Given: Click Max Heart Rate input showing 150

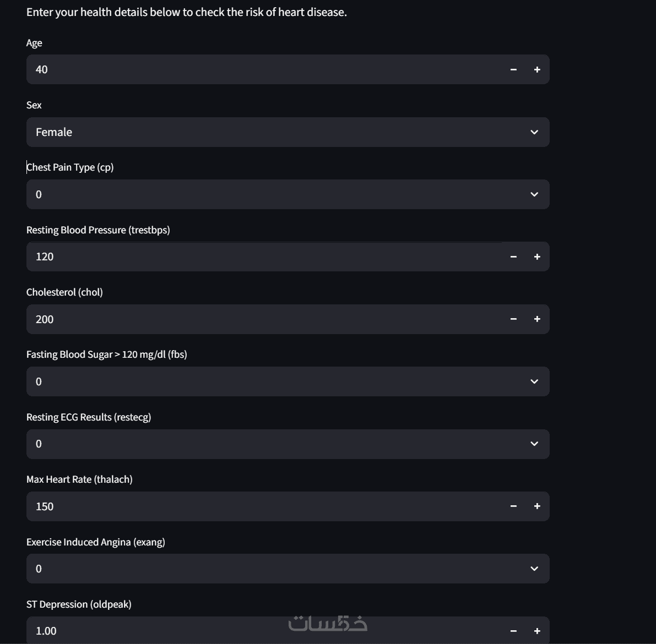Looking at the screenshot, I should [264, 506].
